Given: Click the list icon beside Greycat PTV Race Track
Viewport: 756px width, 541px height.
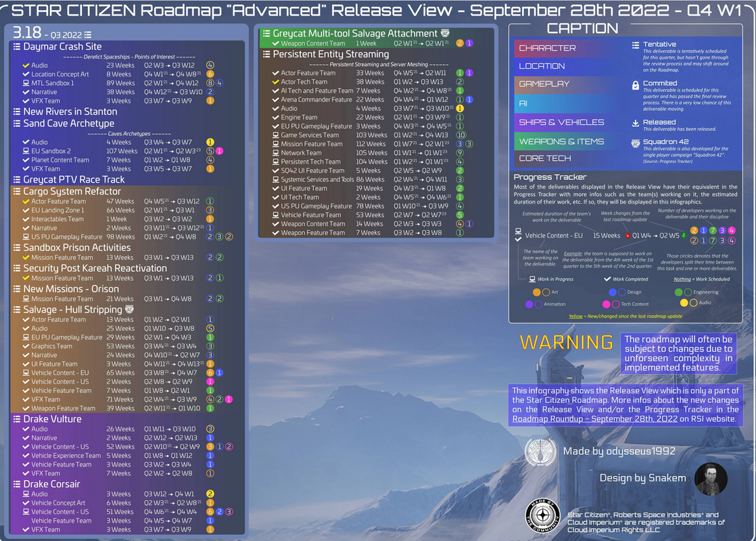Looking at the screenshot, I should (17, 179).
